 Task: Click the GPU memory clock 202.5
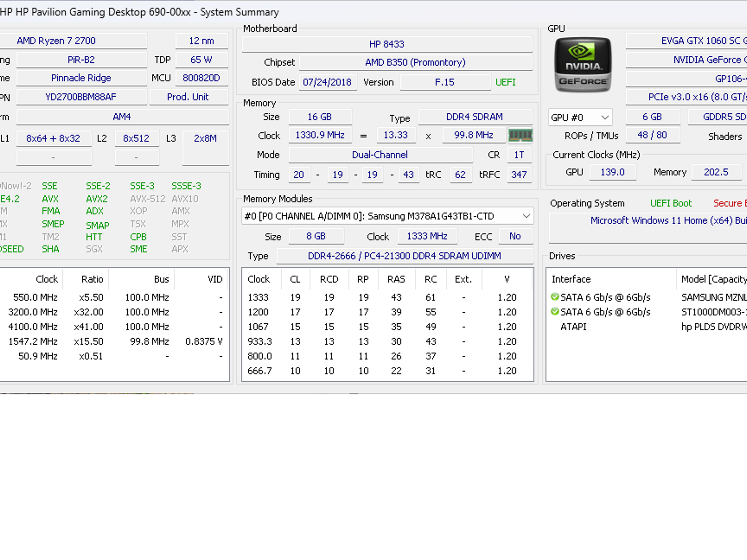(x=717, y=172)
